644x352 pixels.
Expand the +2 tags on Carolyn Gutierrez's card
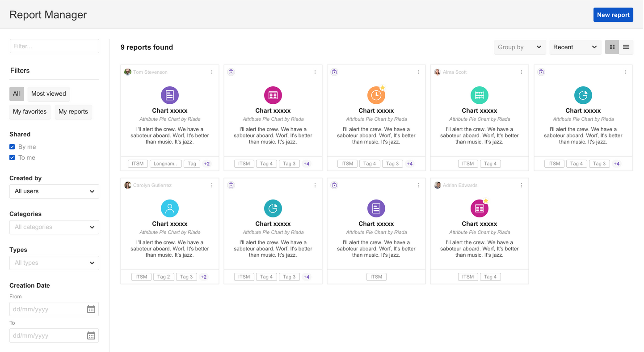204,277
